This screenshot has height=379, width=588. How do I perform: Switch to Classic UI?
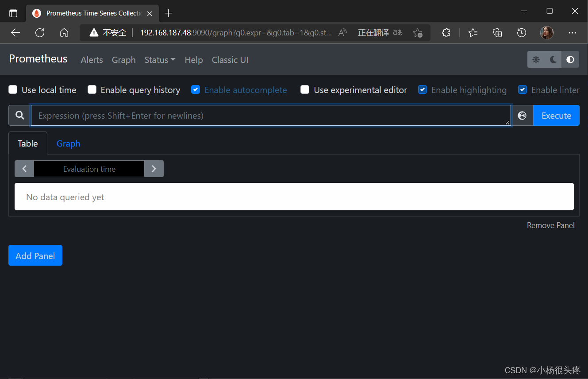pos(230,60)
